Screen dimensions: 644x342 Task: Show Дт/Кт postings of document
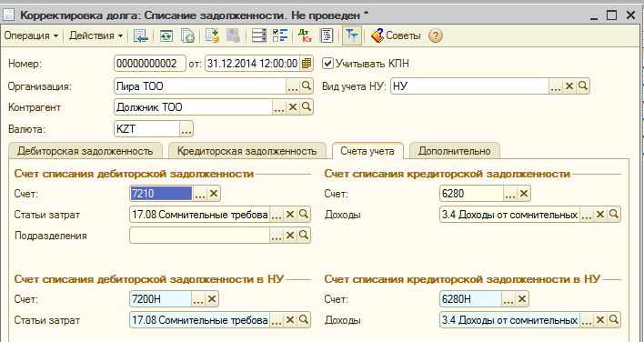(305, 35)
